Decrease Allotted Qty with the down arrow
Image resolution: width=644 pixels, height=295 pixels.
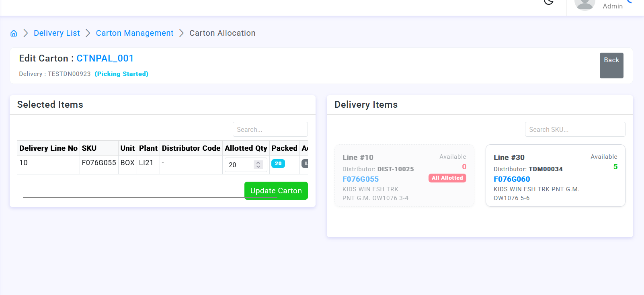click(x=258, y=167)
